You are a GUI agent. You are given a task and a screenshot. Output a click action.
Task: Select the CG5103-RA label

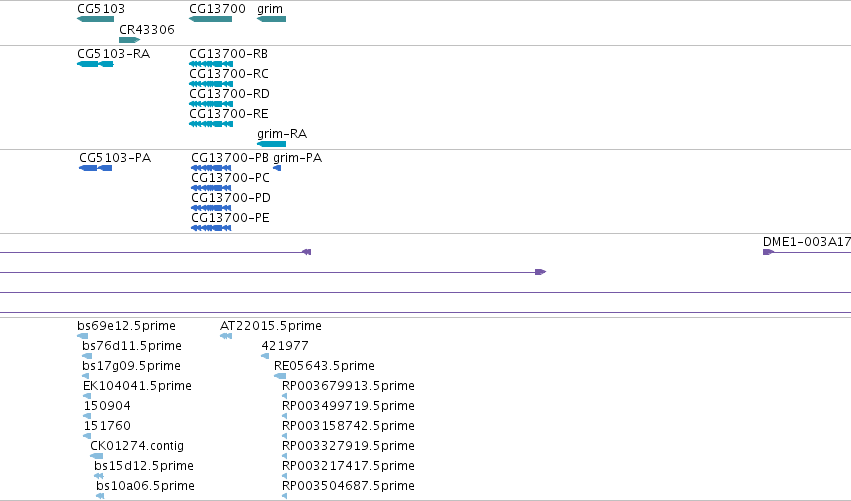tap(113, 54)
